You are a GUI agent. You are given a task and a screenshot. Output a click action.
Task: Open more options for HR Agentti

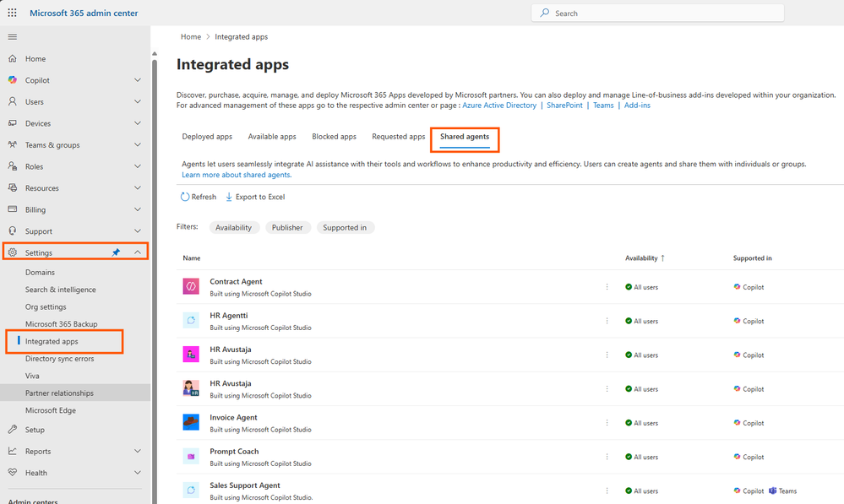607,321
